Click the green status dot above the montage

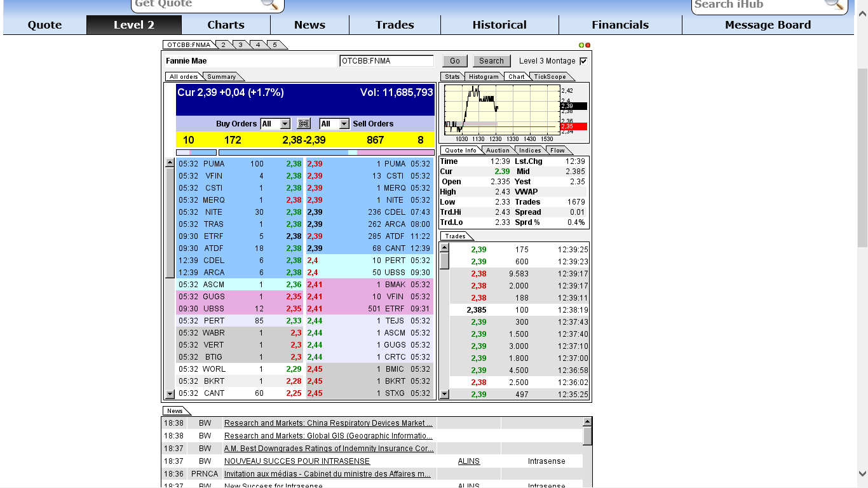pos(581,45)
